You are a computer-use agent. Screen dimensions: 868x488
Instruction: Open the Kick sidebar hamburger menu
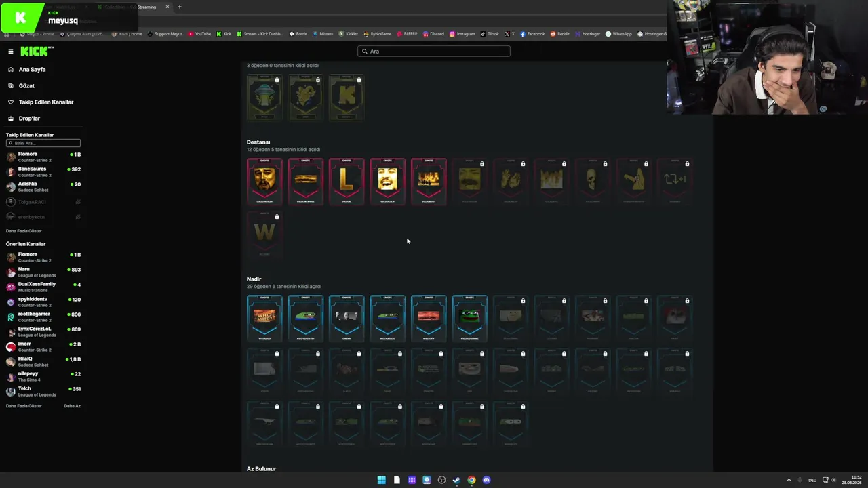click(x=11, y=52)
